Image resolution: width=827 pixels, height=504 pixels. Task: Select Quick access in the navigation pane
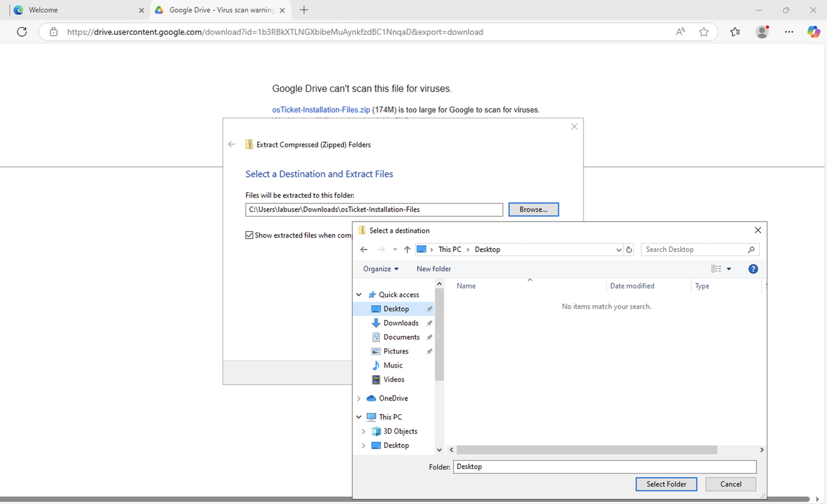pyautogui.click(x=399, y=295)
